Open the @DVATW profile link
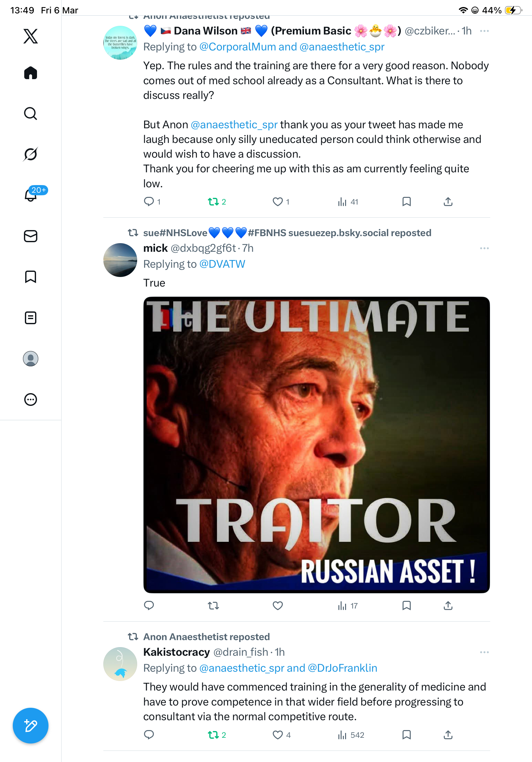The image size is (532, 762). pos(222,264)
